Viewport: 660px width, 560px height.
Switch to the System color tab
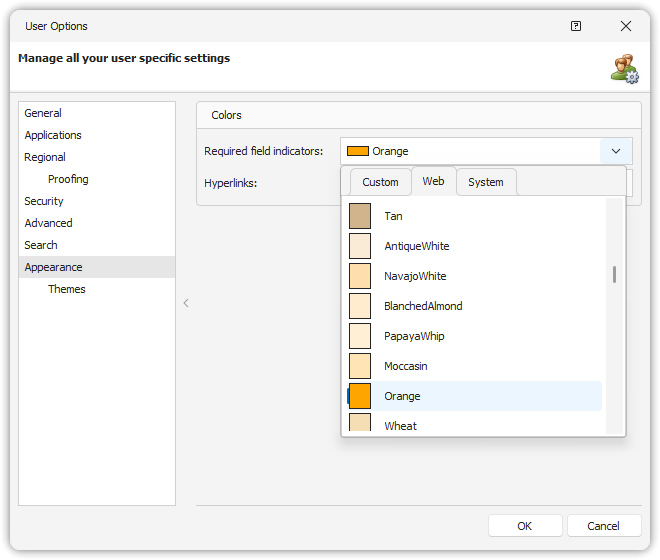click(486, 182)
